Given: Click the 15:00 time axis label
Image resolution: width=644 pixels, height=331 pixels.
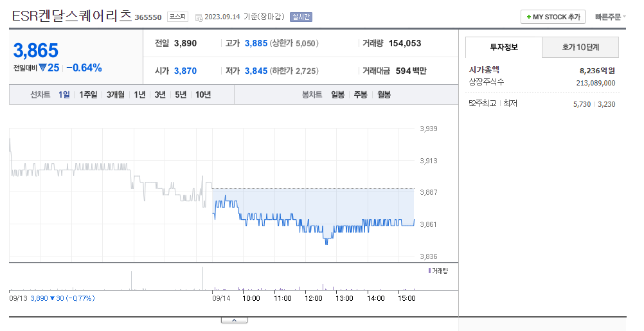Looking at the screenshot, I should [407, 298].
